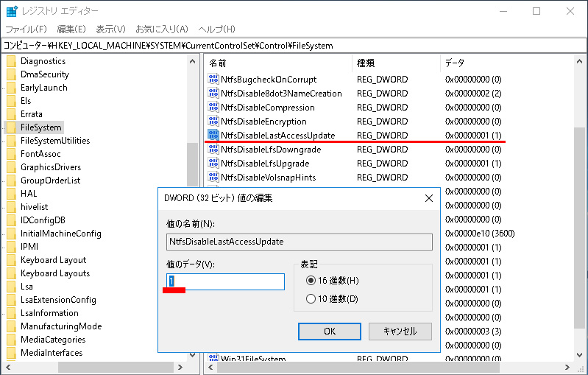Image resolution: width=588 pixels, height=375 pixels.
Task: Select the Els folder icon
Action: tap(11, 101)
